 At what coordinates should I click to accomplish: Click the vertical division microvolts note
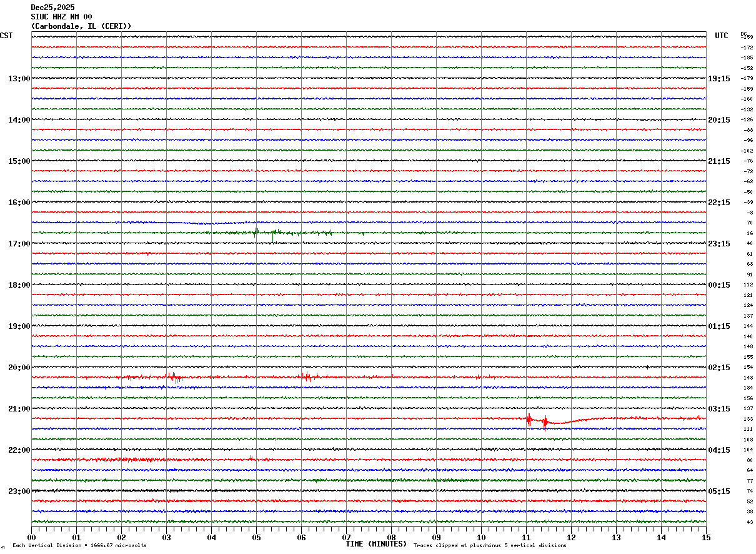pos(79,545)
